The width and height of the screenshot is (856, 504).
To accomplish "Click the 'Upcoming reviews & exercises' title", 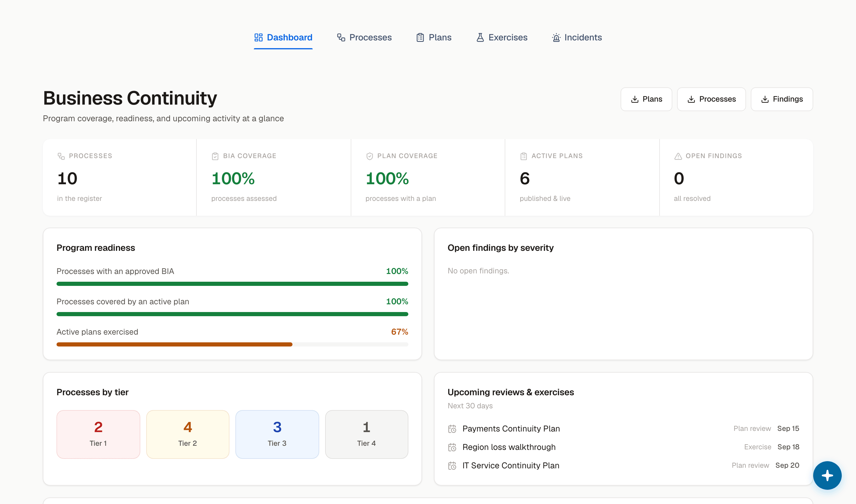I will point(511,392).
